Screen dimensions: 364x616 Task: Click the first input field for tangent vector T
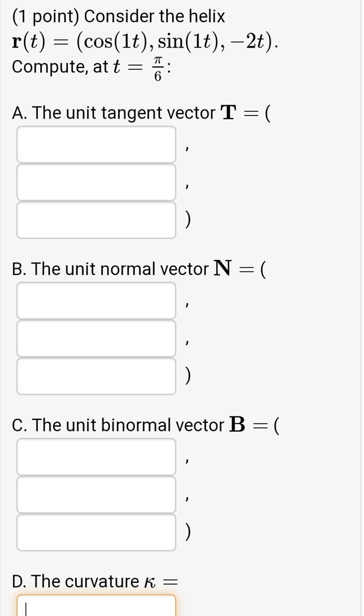(x=96, y=145)
